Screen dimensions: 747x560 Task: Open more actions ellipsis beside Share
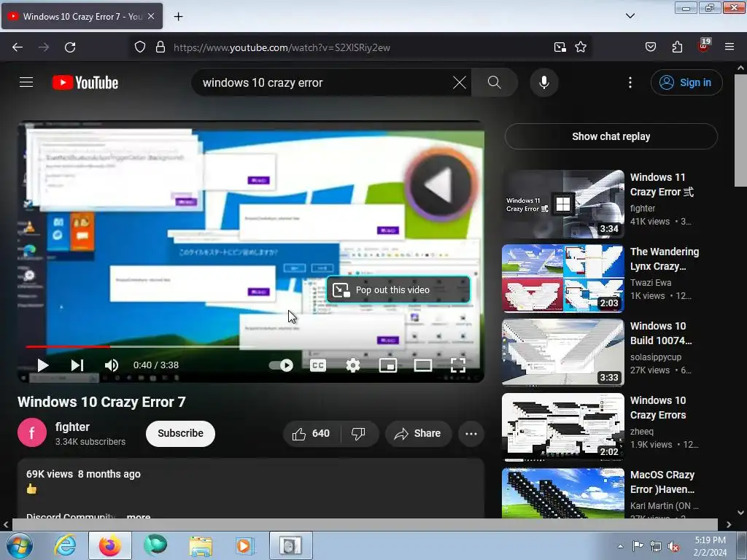pos(471,433)
